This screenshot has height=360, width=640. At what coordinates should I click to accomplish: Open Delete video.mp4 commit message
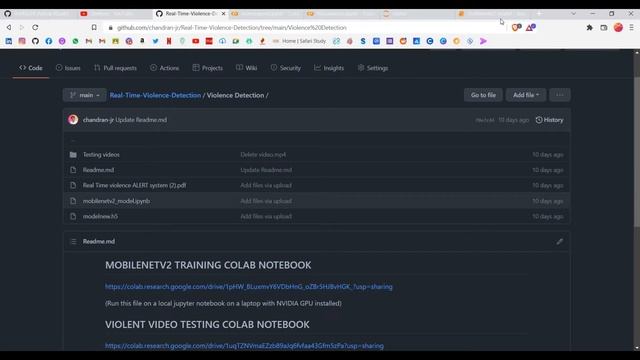coord(263,155)
